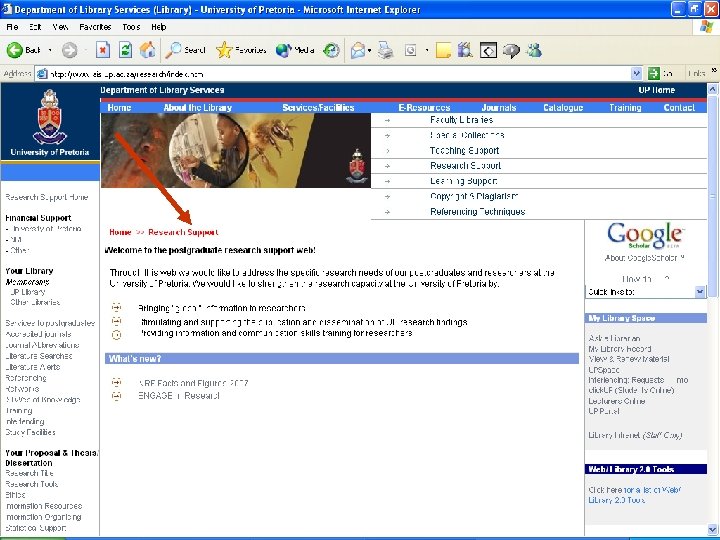This screenshot has width=720, height=540.
Task: Click the Home house icon in toolbar
Action: pyautogui.click(x=147, y=50)
